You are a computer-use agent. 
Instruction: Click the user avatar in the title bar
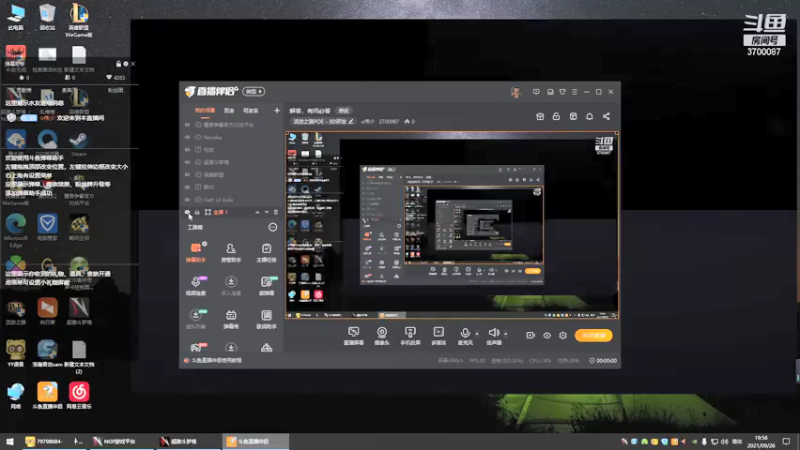point(516,92)
